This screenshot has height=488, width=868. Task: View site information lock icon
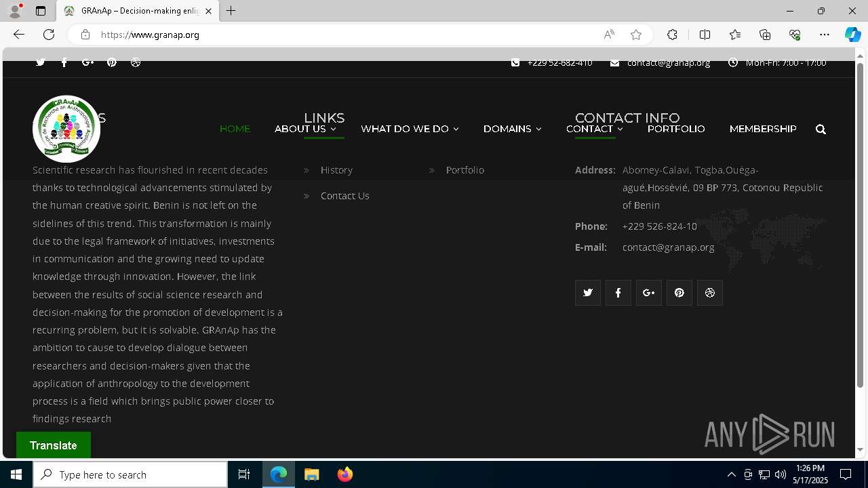coord(85,35)
